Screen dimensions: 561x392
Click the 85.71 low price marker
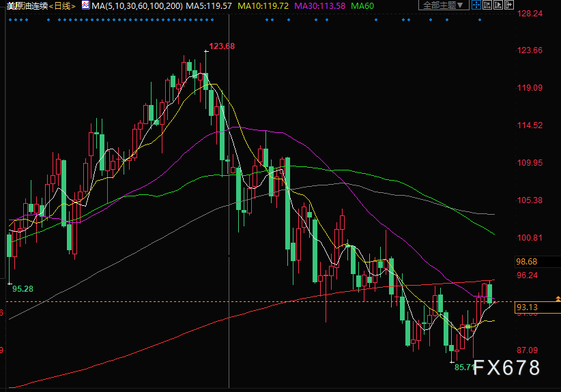point(464,367)
